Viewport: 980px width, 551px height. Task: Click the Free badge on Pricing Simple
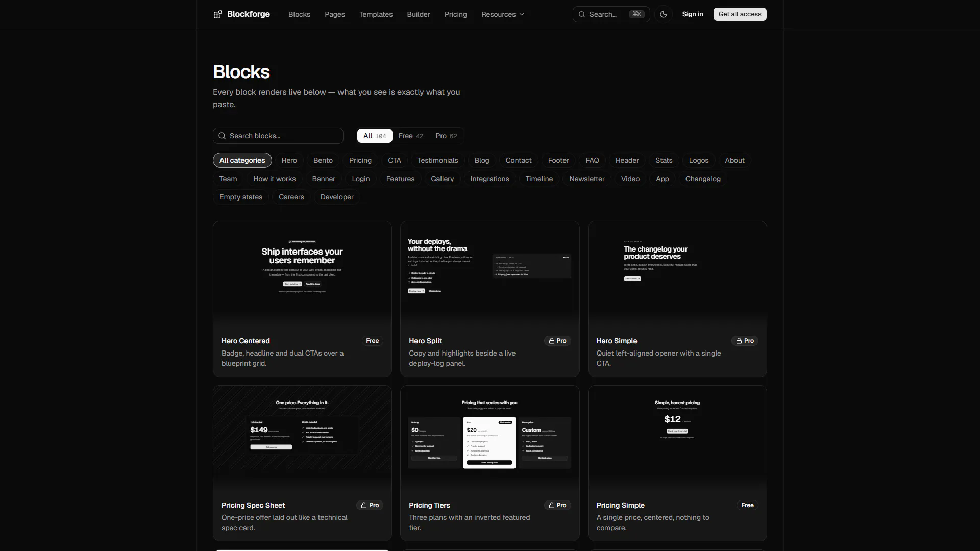747,505
